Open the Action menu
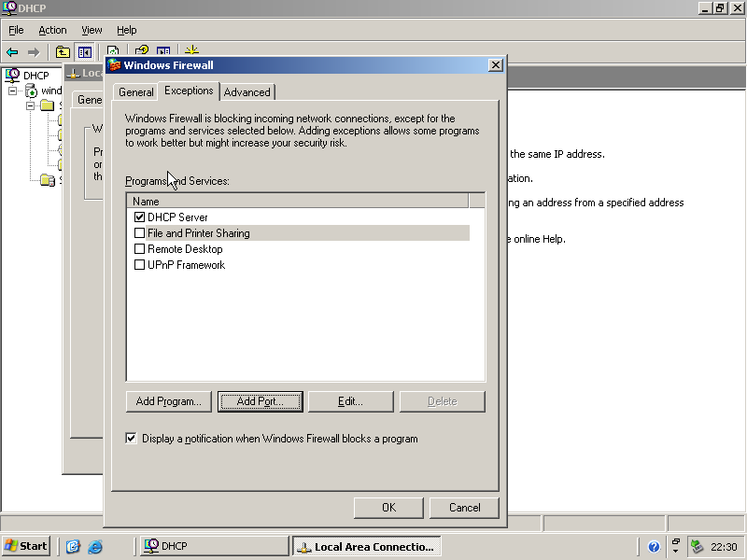Viewport: 747px width, 560px height. pyautogui.click(x=52, y=30)
